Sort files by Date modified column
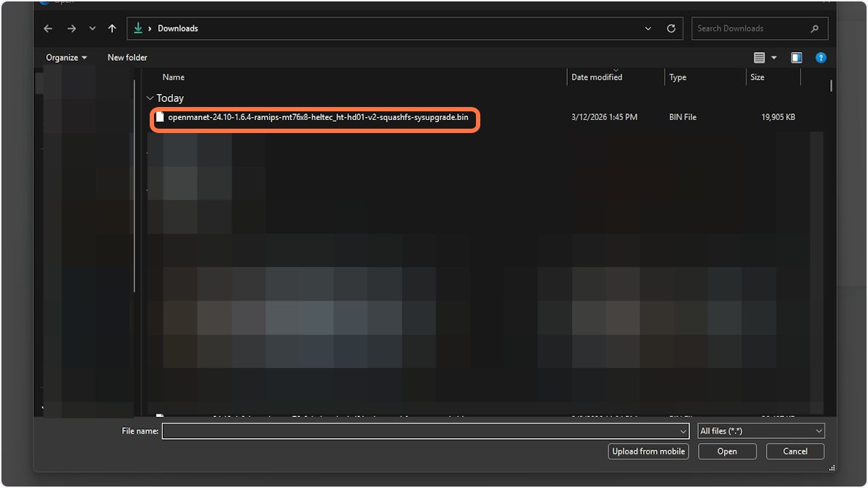The width and height of the screenshot is (868, 488). point(596,77)
